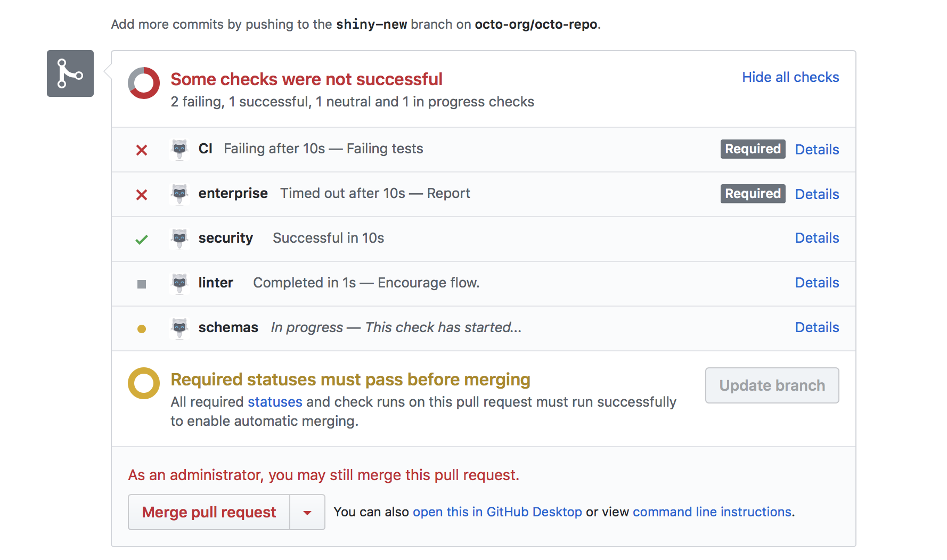Screen dimensions: 947x560
Task: Expand the merge method dropdown arrow
Action: tap(307, 513)
